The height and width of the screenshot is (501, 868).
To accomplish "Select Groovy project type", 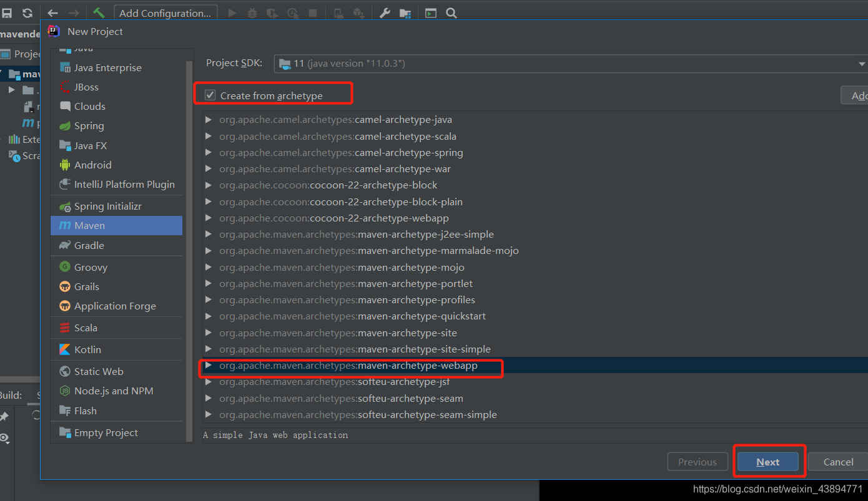I will coord(116,267).
